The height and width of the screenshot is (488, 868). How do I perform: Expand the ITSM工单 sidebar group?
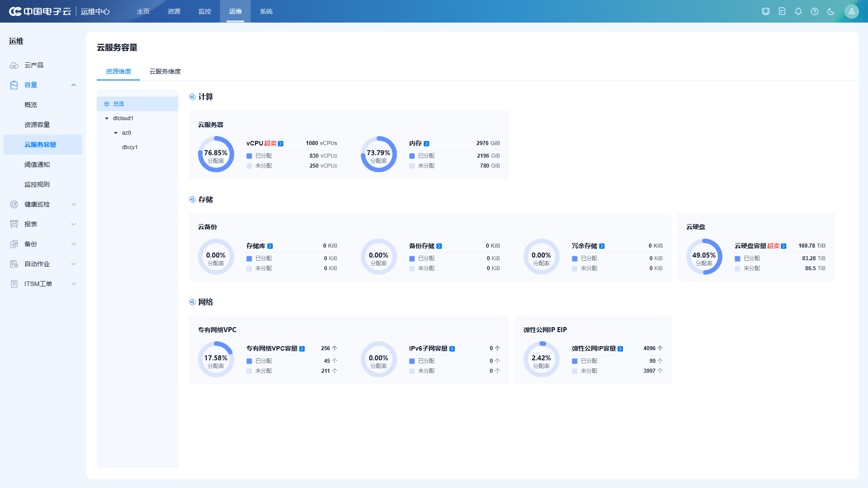coord(74,284)
